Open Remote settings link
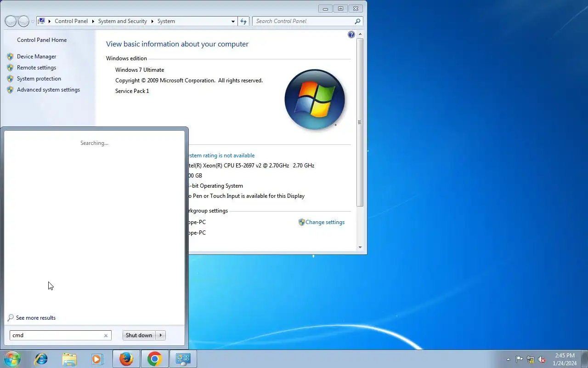The height and width of the screenshot is (368, 588). tap(36, 68)
